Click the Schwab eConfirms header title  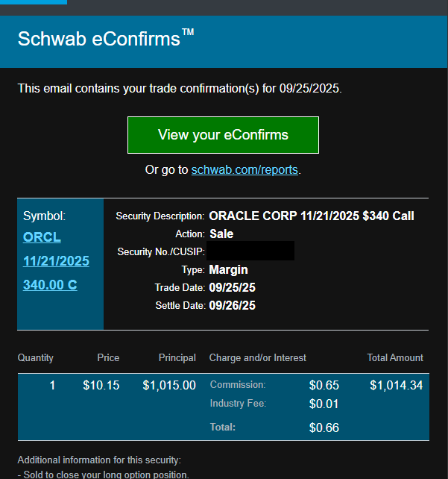[x=105, y=39]
